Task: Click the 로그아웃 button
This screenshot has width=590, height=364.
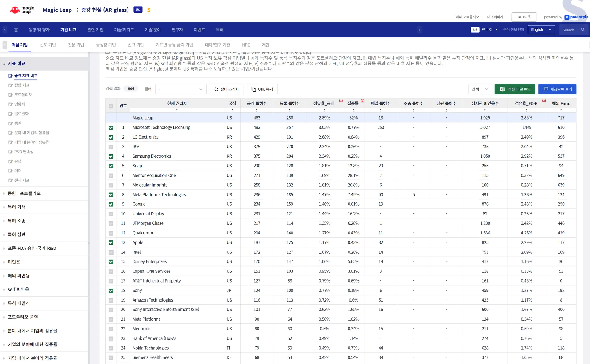Action: pos(524,17)
